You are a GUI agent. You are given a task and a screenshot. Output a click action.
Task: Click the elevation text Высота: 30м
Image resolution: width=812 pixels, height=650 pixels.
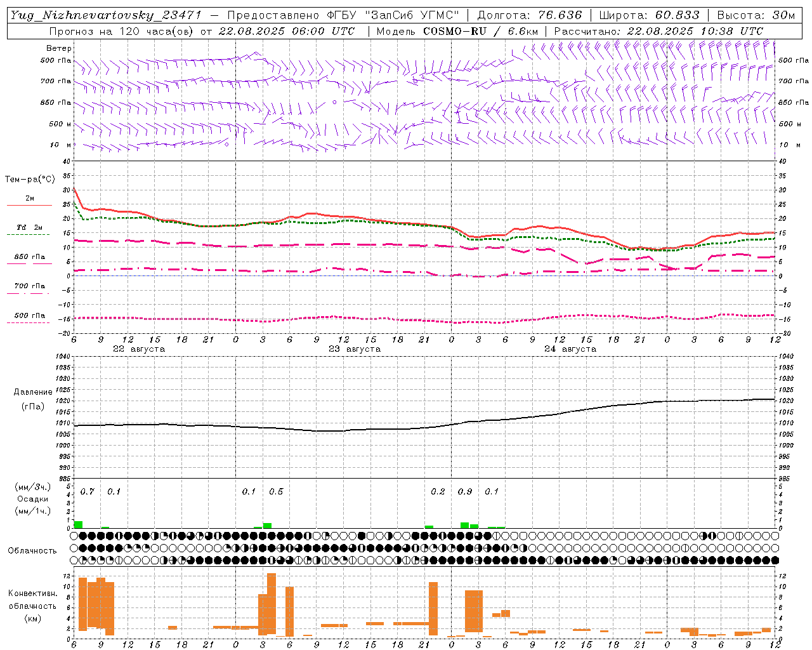756,15
